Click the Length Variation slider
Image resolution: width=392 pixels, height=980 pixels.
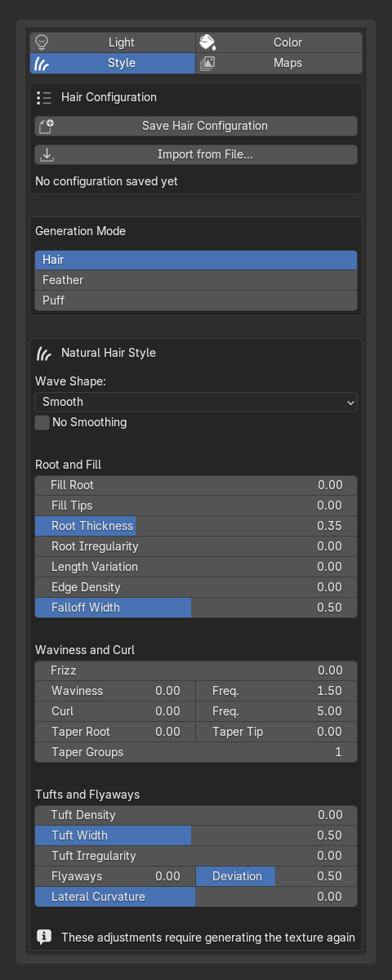coord(196,567)
